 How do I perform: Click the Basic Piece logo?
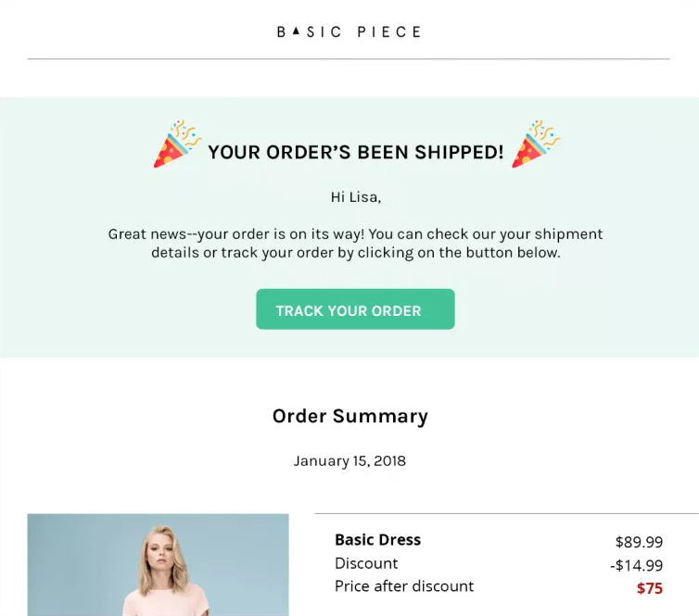tap(349, 31)
